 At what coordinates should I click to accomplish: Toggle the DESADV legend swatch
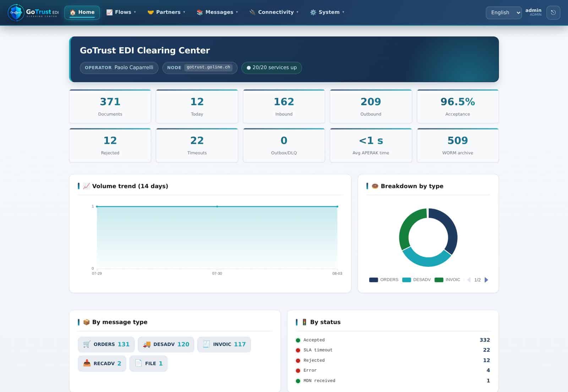point(406,280)
